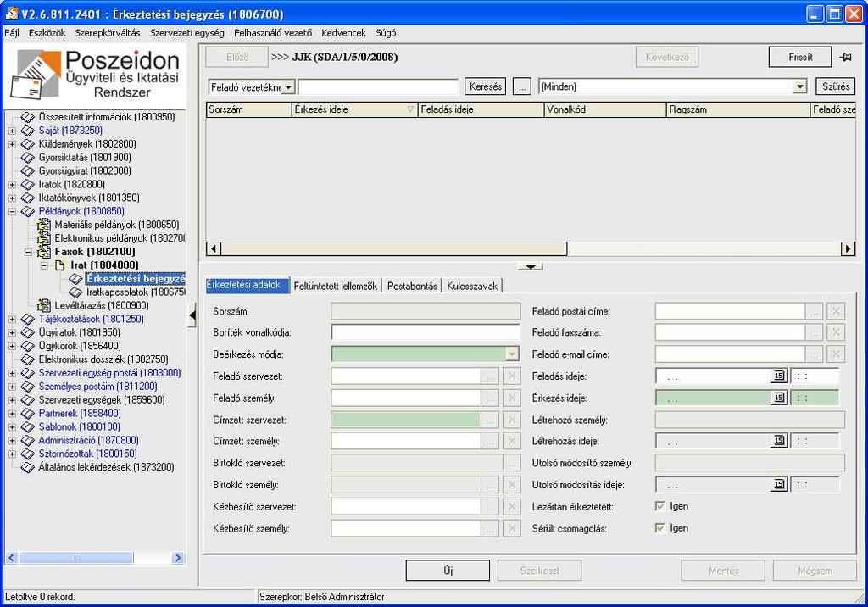Click the Iratkapcsolatok diamond icon

tap(75, 292)
